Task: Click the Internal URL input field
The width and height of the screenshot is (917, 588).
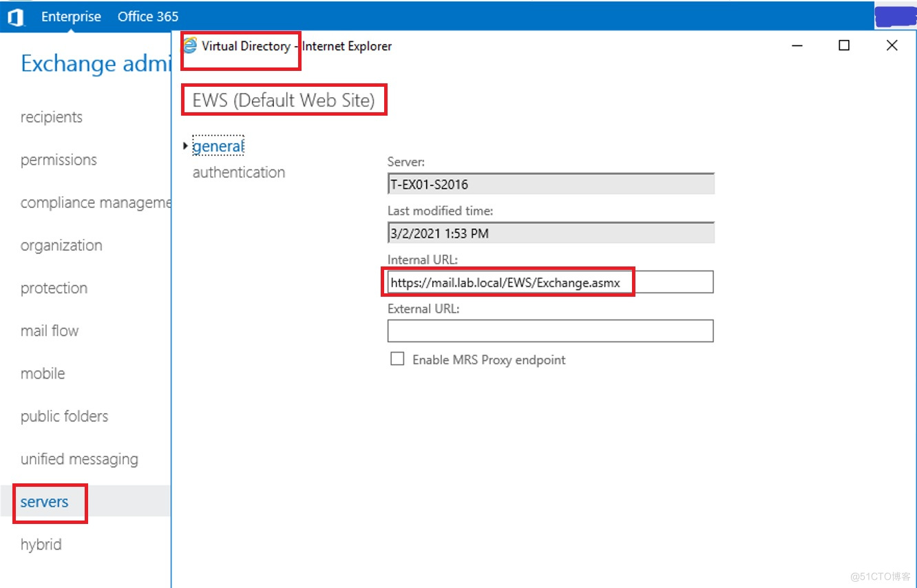Action: point(551,282)
